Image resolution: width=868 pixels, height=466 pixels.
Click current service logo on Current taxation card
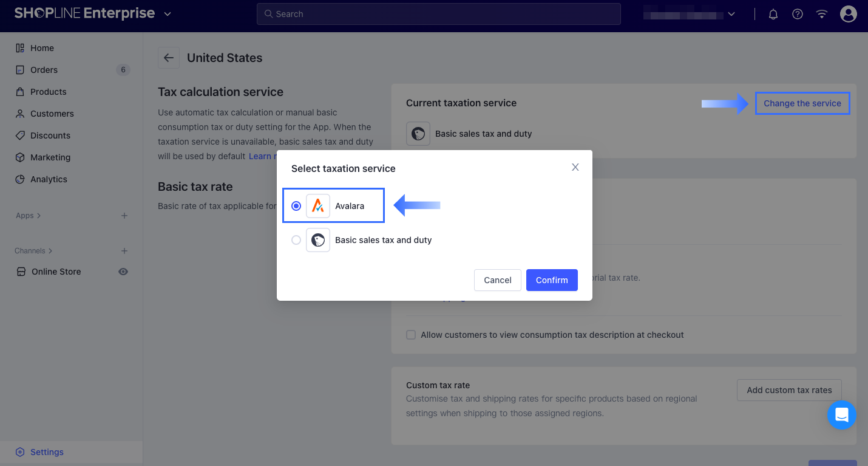418,134
